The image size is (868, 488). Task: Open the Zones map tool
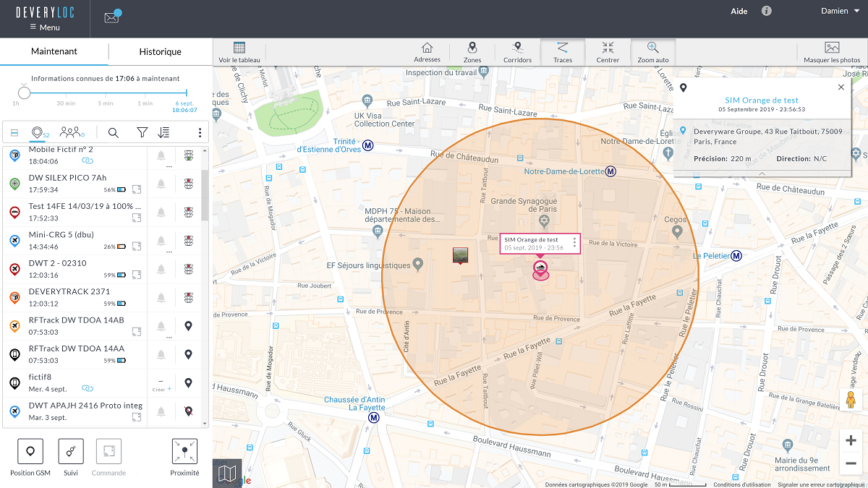point(472,52)
